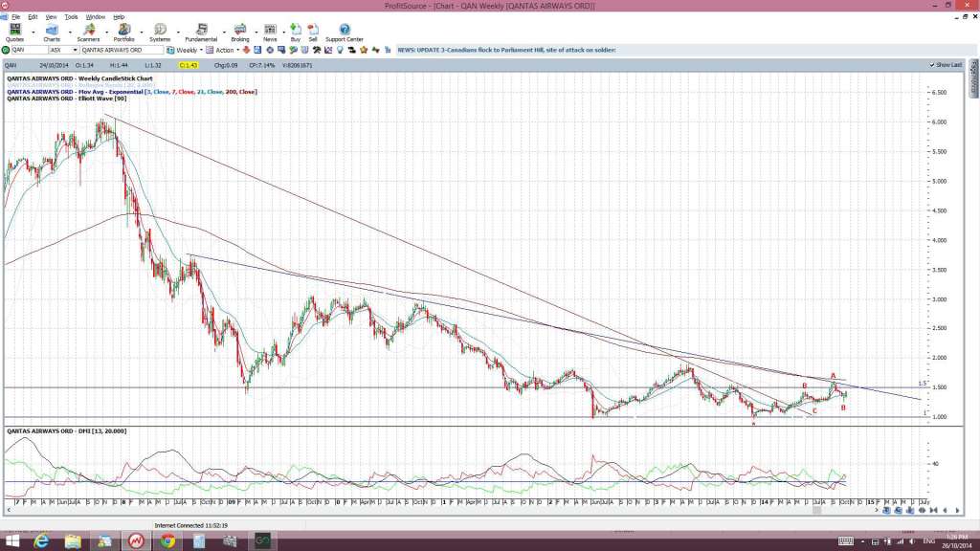Open the Portfolio tool

[123, 33]
